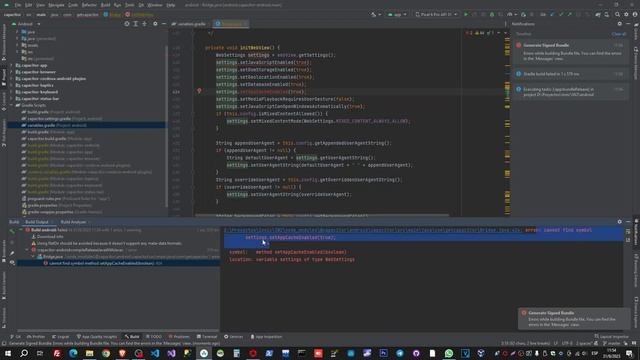Click Executing tasks notification entry
Image resolution: width=640 pixels, height=360 pixels.
click(571, 91)
